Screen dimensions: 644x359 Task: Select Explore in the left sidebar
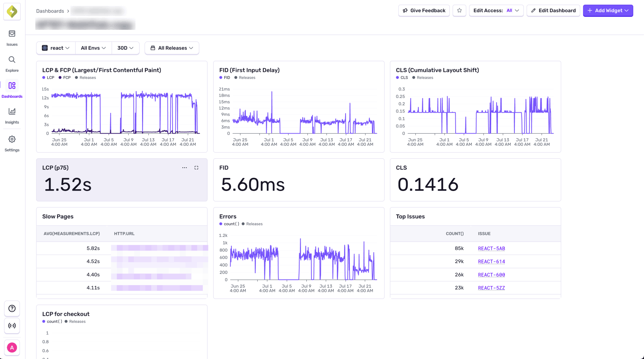click(x=12, y=63)
